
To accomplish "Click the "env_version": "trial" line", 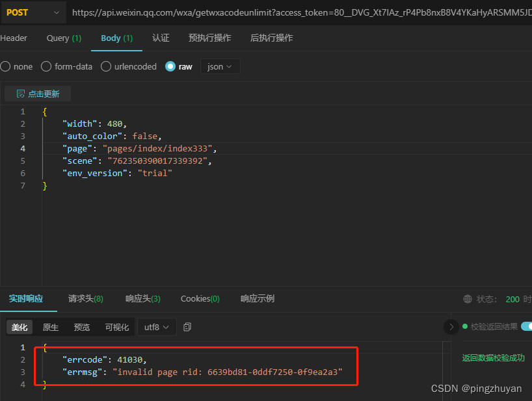I will click(117, 174).
